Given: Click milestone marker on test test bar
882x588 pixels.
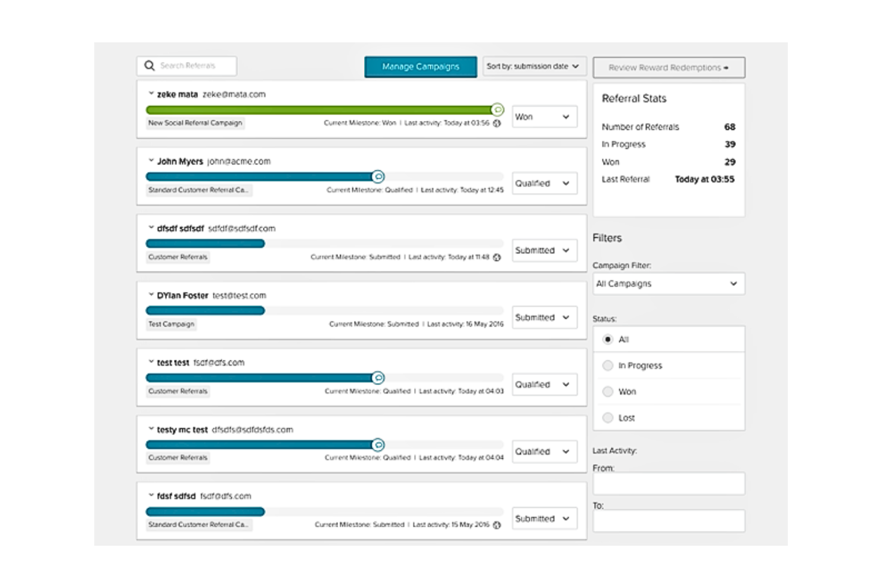Looking at the screenshot, I should point(378,378).
